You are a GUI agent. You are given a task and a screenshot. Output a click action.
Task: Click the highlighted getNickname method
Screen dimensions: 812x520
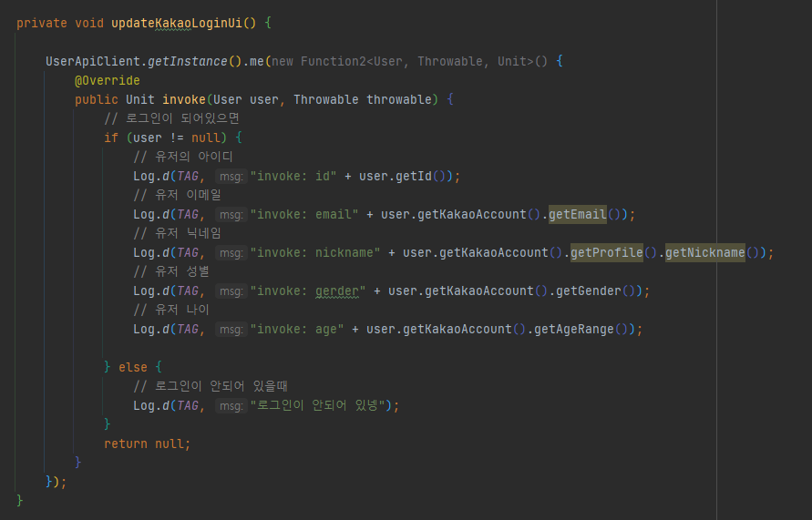(x=705, y=253)
